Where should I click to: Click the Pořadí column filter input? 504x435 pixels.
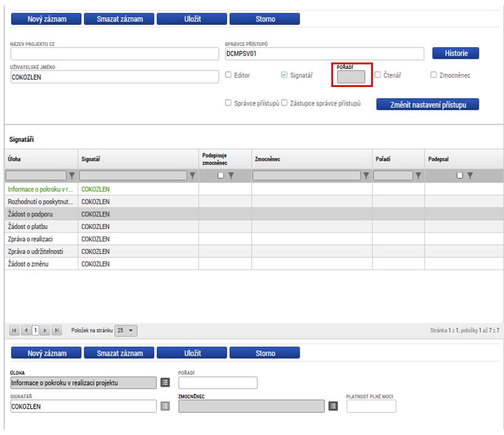click(x=393, y=176)
